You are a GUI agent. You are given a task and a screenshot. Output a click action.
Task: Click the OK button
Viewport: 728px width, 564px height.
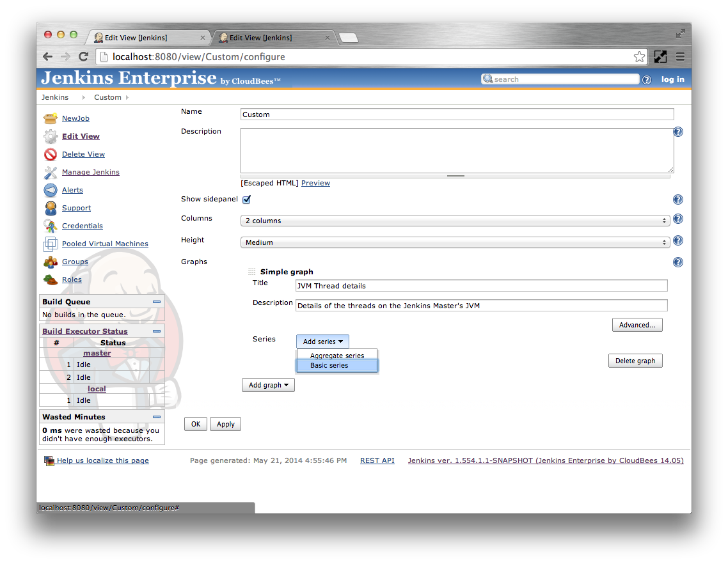click(x=196, y=424)
